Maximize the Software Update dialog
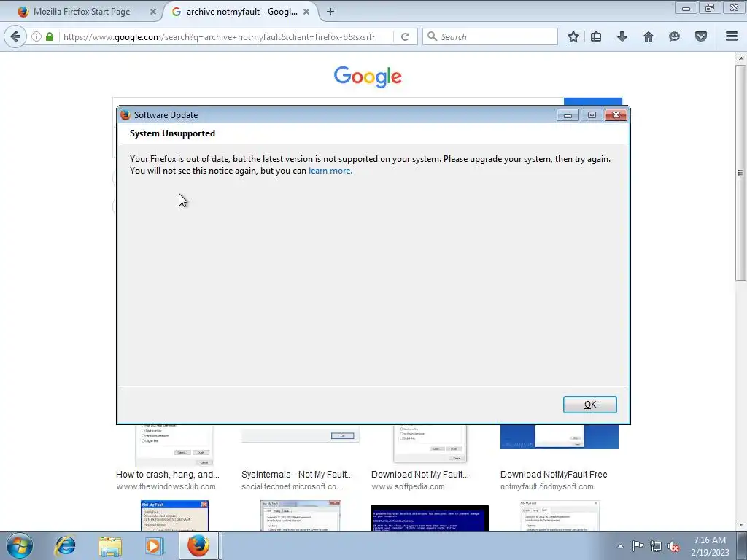747x560 pixels. [x=592, y=114]
